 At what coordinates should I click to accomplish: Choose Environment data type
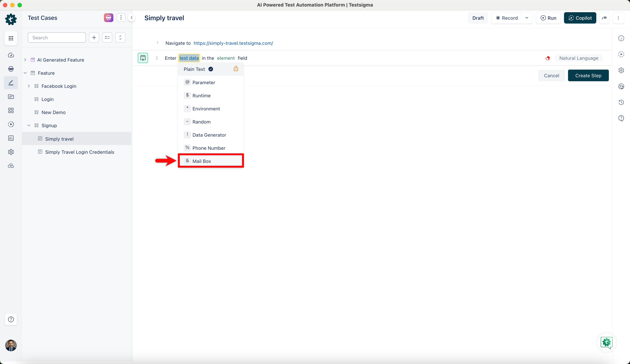click(x=211, y=109)
